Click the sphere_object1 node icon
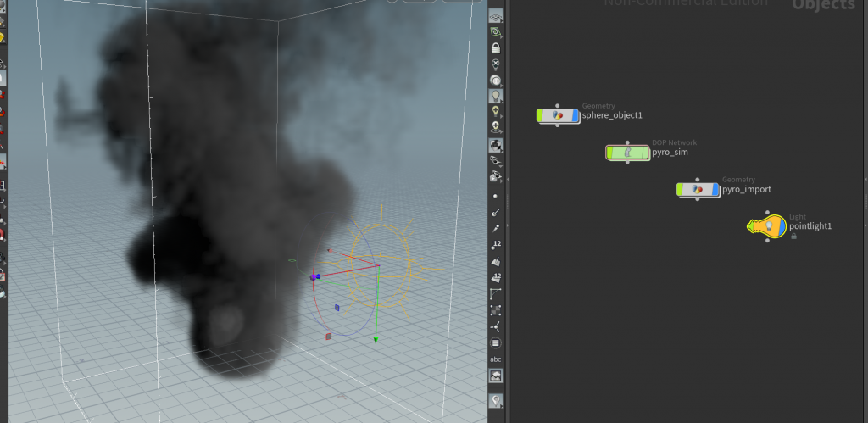This screenshot has height=423, width=868. (558, 115)
